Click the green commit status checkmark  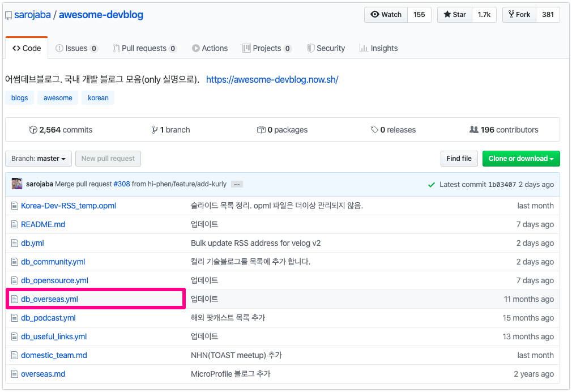click(x=432, y=185)
